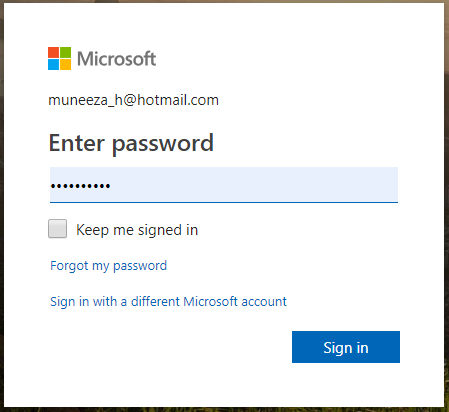Screen dimensions: 449x412
Task: Click the word account in the different account link
Action: pyautogui.click(x=264, y=302)
